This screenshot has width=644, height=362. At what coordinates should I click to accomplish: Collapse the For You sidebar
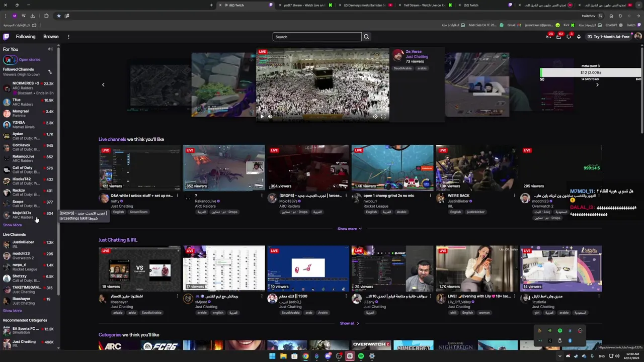[50, 49]
